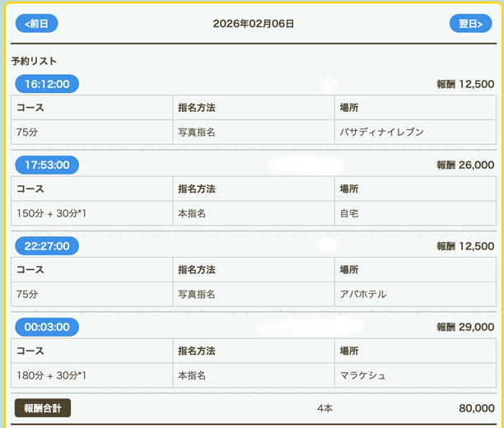Open the 17:53:00 reservation time badge
This screenshot has height=428, width=504.
click(x=47, y=165)
